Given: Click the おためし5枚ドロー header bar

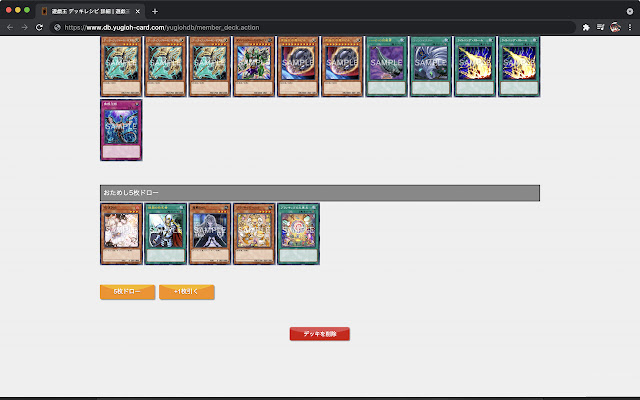Looking at the screenshot, I should (x=320, y=193).
